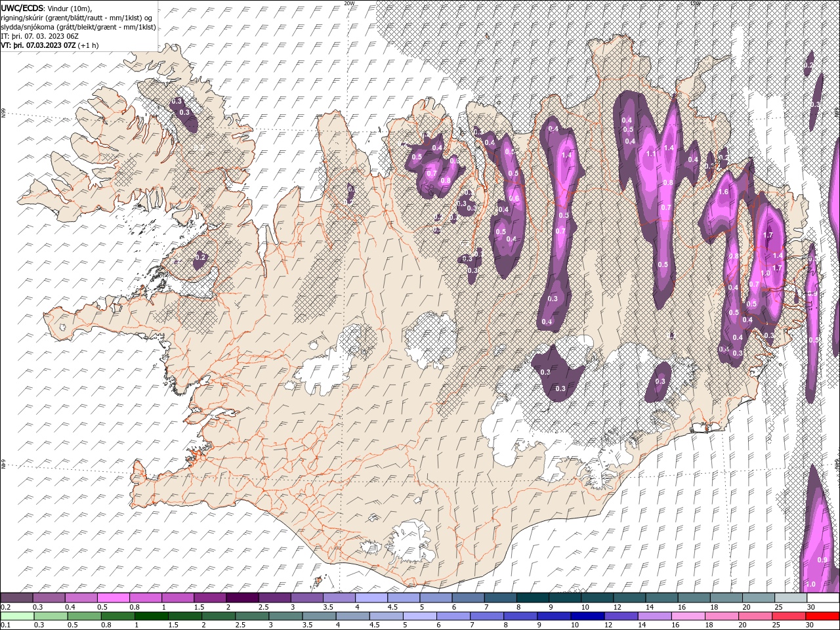Click the 1.6 precipitation value on the map
This screenshot has height=630, width=840.
point(724,192)
